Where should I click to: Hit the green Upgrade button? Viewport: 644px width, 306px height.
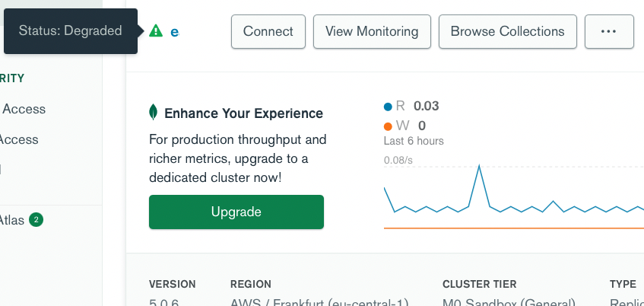click(236, 212)
